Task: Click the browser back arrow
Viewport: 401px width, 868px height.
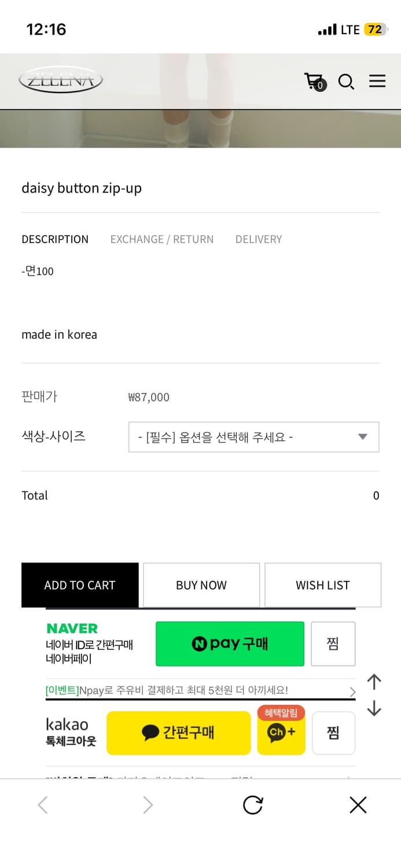Action: pyautogui.click(x=42, y=804)
